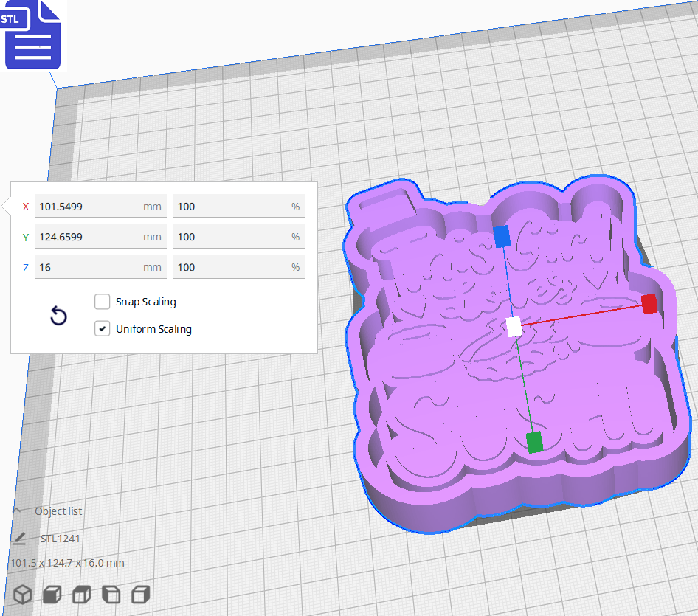Switch to right side view

tap(140, 594)
